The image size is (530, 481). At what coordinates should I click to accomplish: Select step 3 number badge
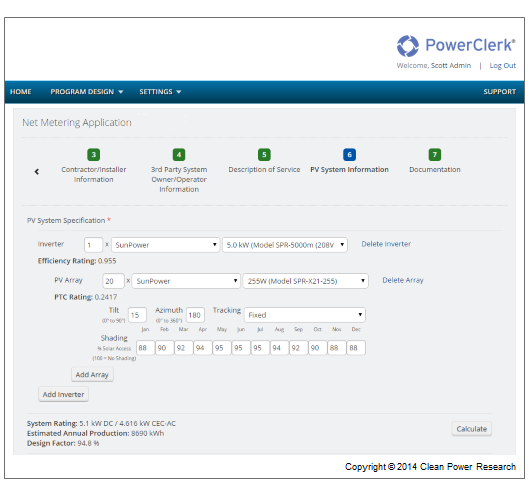(x=94, y=155)
